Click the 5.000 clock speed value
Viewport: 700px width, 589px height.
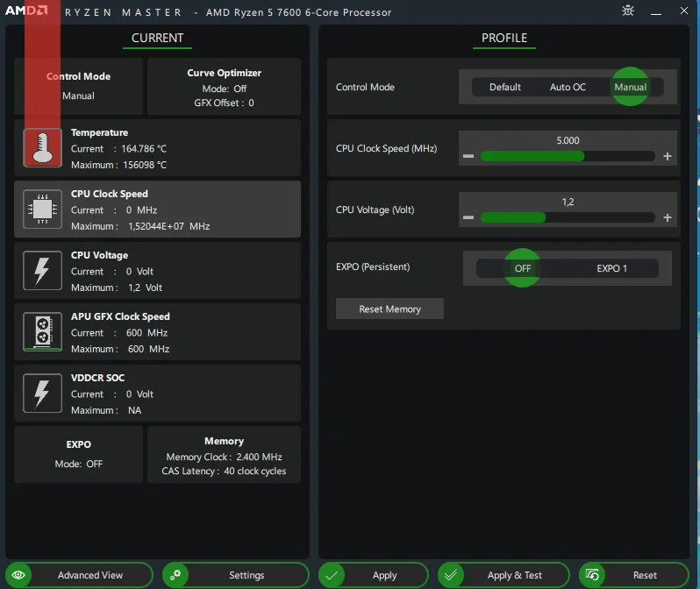click(x=568, y=140)
